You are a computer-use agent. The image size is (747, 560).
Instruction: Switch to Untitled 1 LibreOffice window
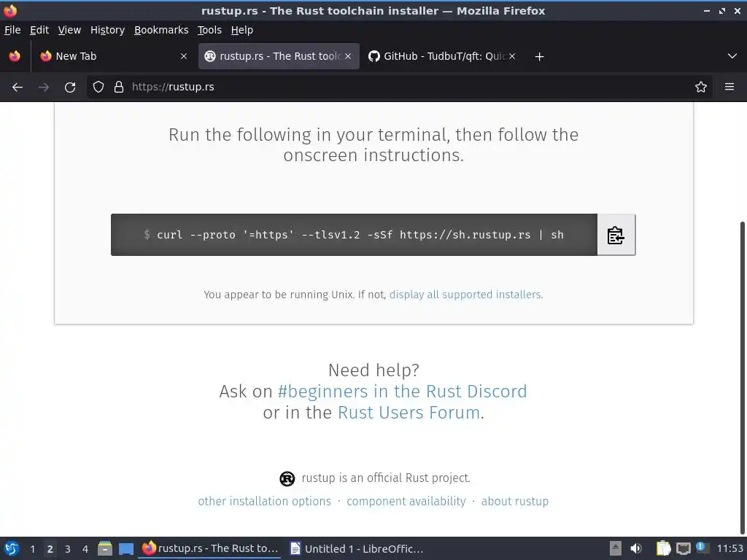(x=356, y=548)
